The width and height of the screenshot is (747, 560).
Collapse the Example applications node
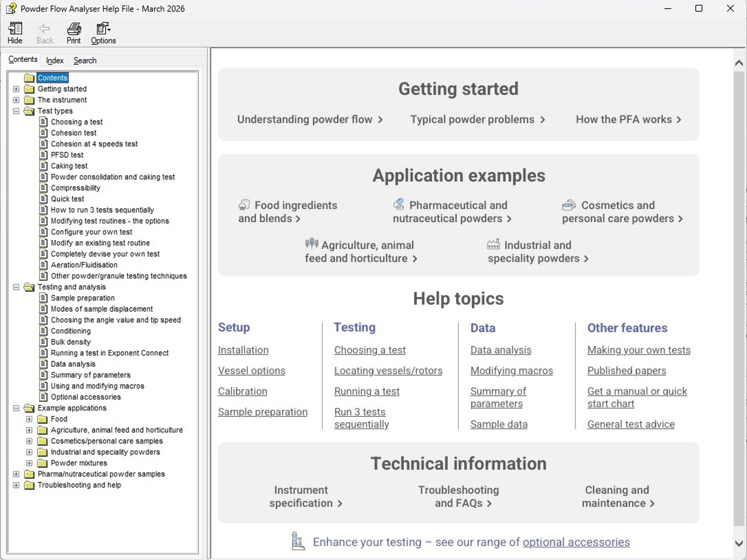pos(16,408)
